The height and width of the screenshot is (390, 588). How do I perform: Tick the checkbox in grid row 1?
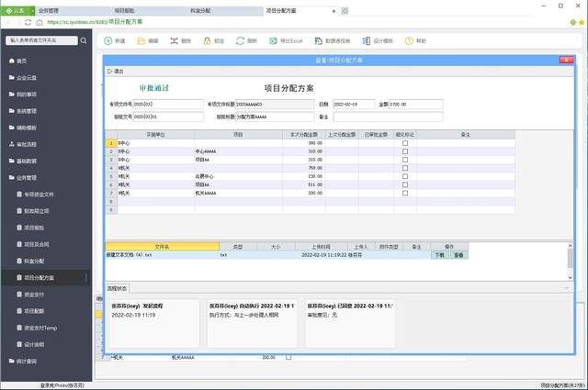coord(405,143)
